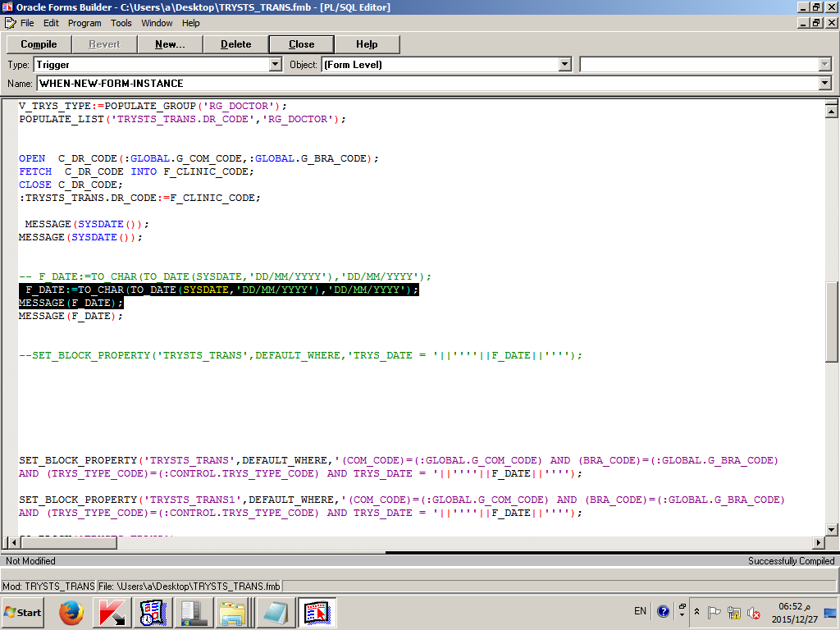Open the Program menu
The width and height of the screenshot is (840, 630).
[84, 23]
